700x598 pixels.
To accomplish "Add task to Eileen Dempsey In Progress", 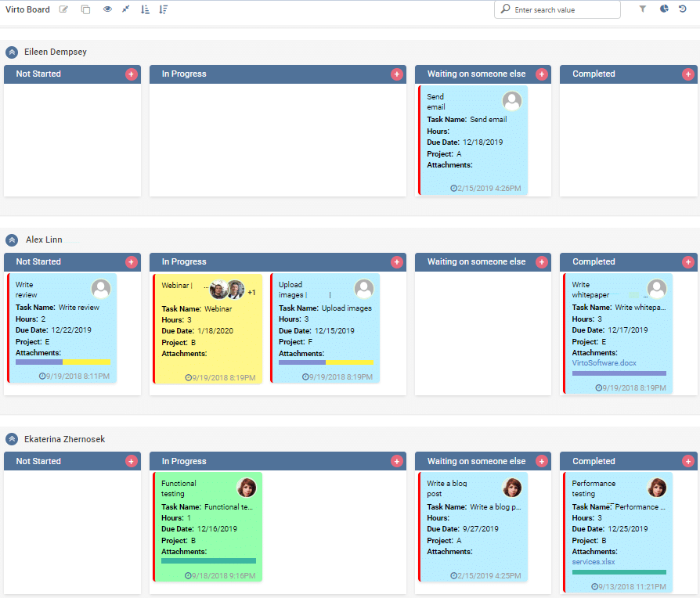I will (x=397, y=74).
